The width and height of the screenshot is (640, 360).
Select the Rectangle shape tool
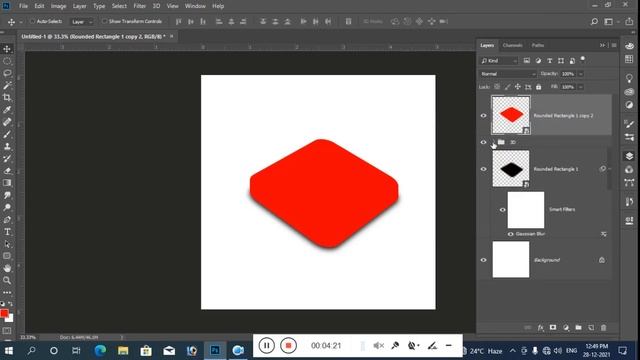coord(7,256)
